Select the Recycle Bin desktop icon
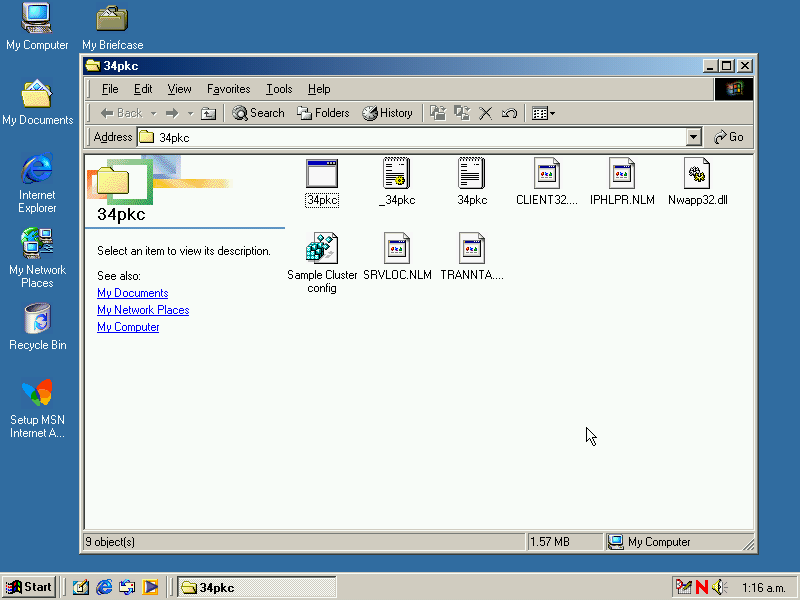The width and height of the screenshot is (800, 600). click(37, 327)
